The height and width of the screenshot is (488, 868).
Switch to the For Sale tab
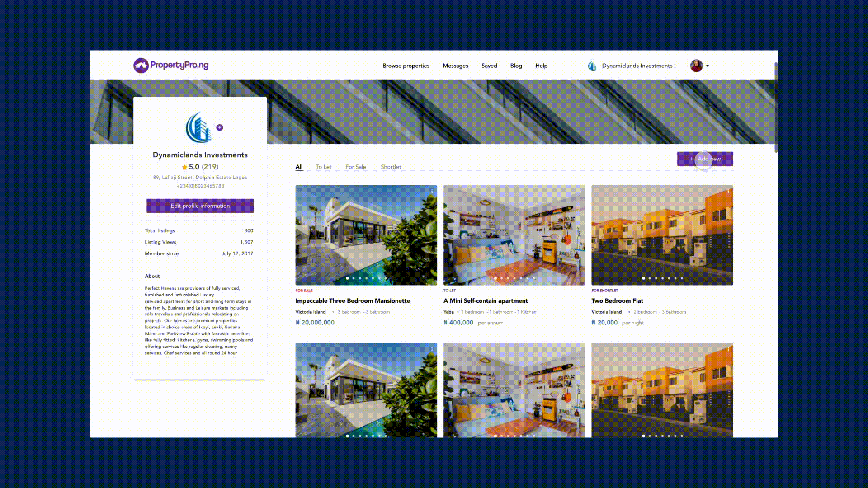pyautogui.click(x=355, y=167)
